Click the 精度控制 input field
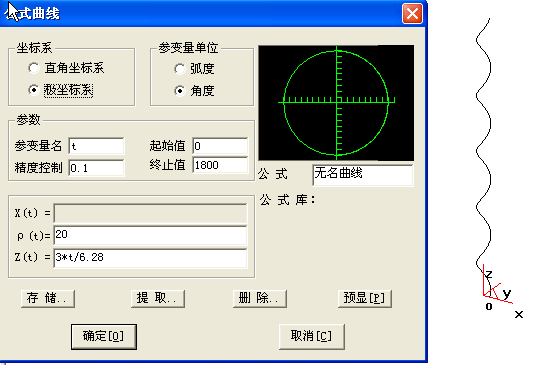 (x=96, y=168)
